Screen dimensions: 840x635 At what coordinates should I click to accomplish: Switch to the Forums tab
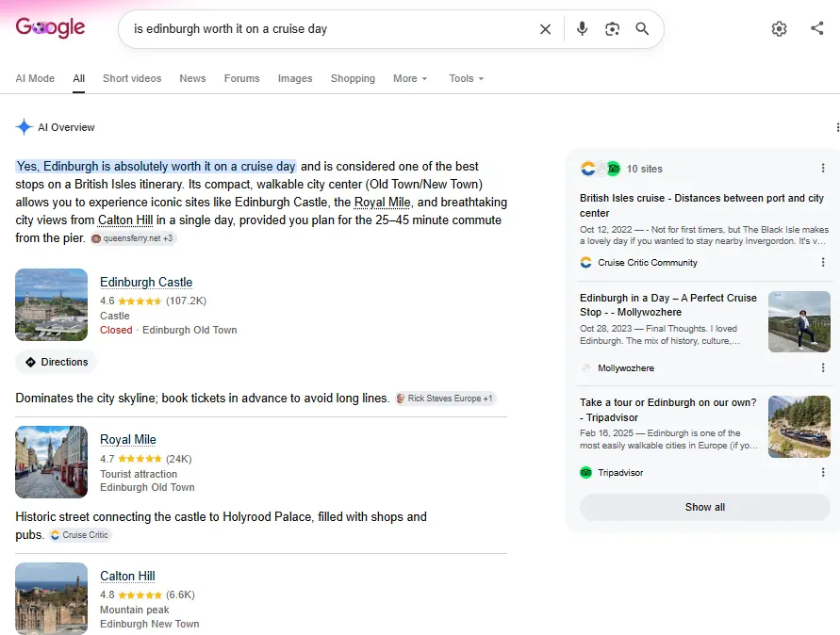pos(241,78)
